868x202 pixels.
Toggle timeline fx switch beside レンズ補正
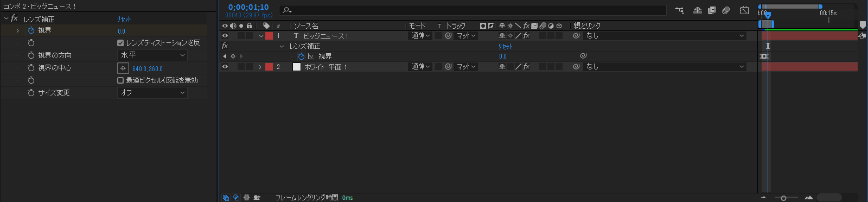click(x=225, y=46)
